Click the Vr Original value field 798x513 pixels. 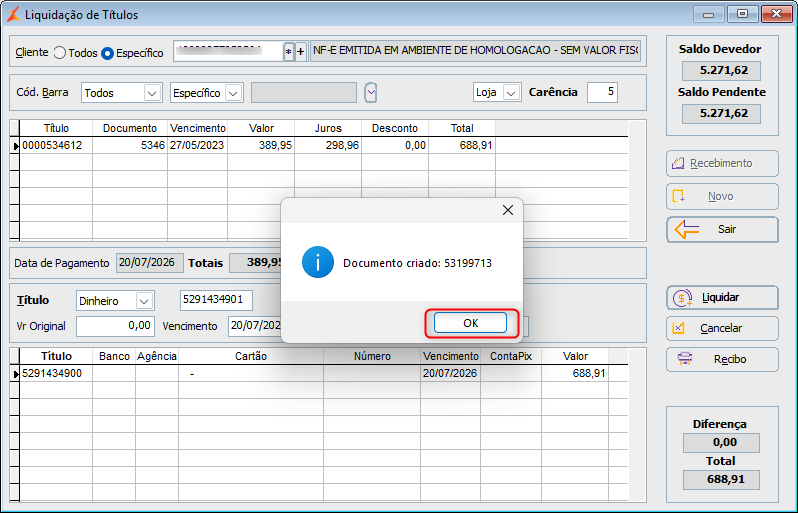tap(115, 326)
